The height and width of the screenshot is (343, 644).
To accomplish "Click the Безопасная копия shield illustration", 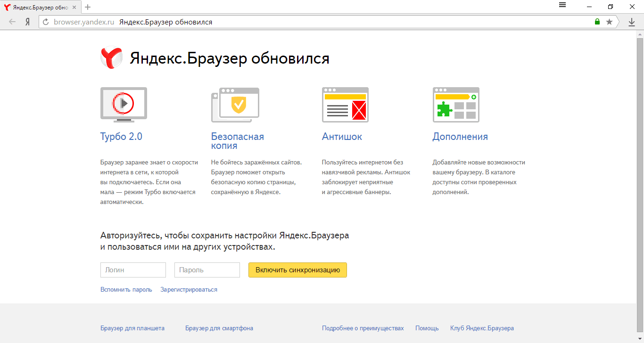I will pos(235,104).
